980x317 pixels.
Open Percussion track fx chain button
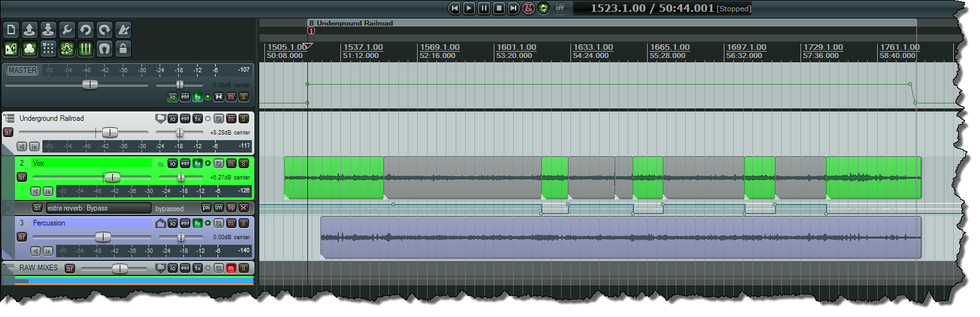point(198,223)
